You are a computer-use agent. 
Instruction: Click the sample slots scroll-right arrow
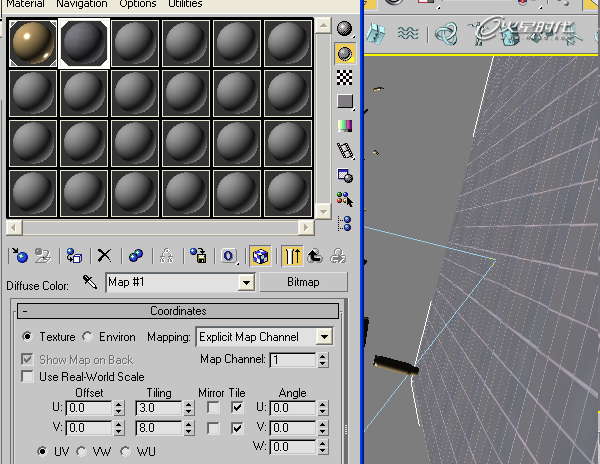coord(306,228)
